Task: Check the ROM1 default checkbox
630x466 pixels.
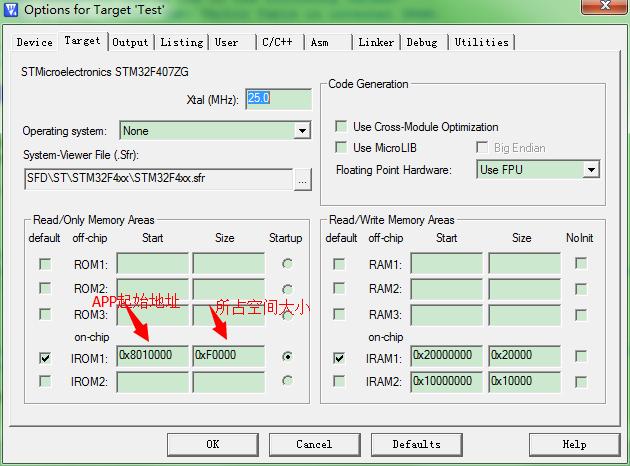Action: [45, 264]
